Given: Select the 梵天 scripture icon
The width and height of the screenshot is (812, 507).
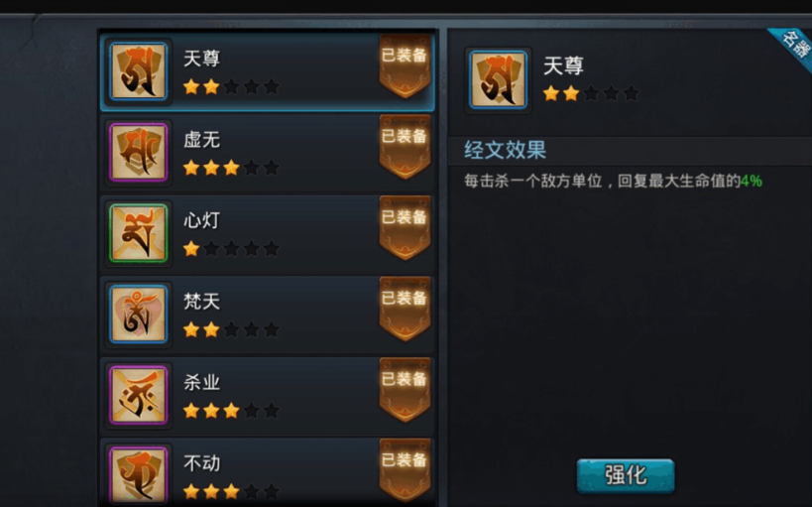Looking at the screenshot, I should click(138, 314).
